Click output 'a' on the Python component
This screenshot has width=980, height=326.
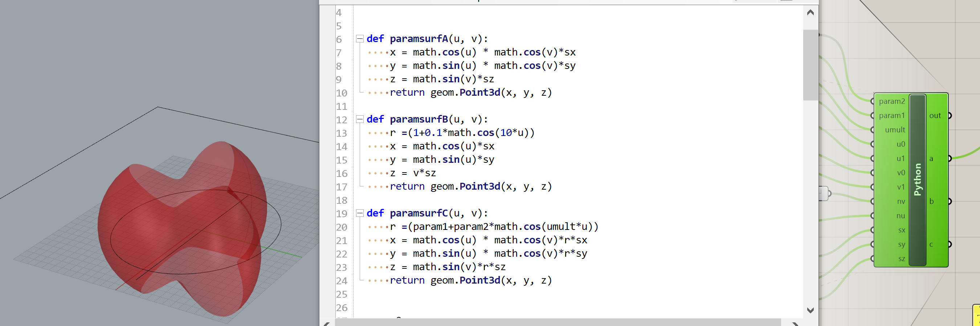931,158
